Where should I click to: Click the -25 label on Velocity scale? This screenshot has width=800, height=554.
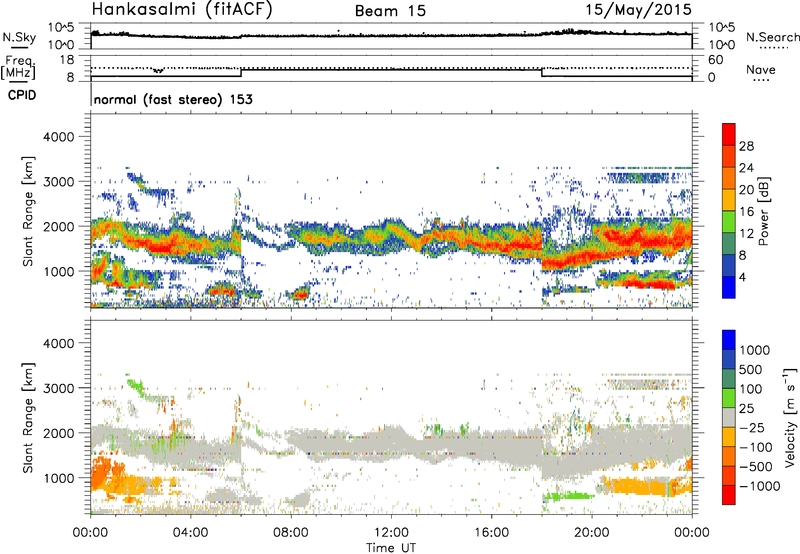[x=753, y=428]
